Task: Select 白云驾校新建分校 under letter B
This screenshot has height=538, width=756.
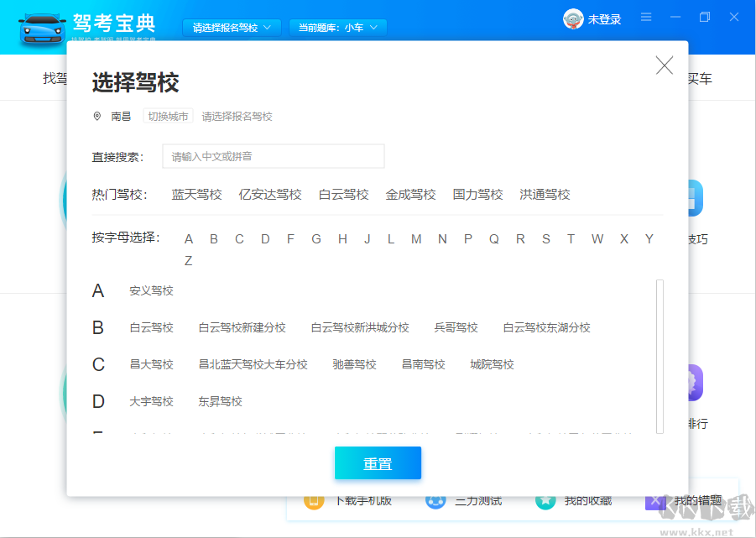Action: (x=241, y=327)
